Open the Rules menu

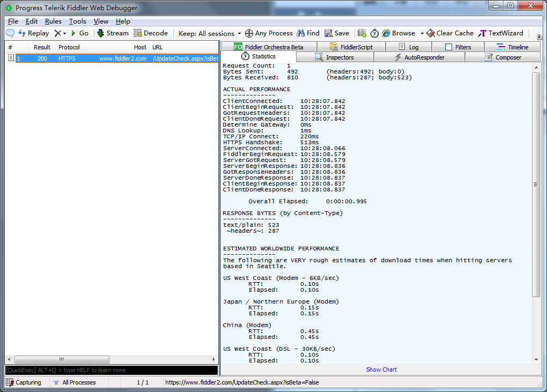click(53, 21)
